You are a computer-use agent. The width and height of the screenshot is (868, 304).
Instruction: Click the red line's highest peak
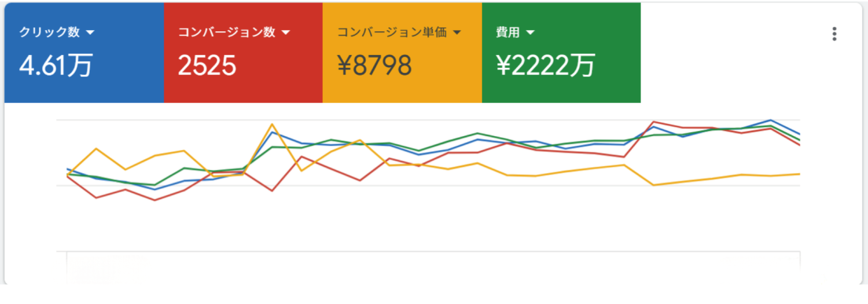coord(653,122)
